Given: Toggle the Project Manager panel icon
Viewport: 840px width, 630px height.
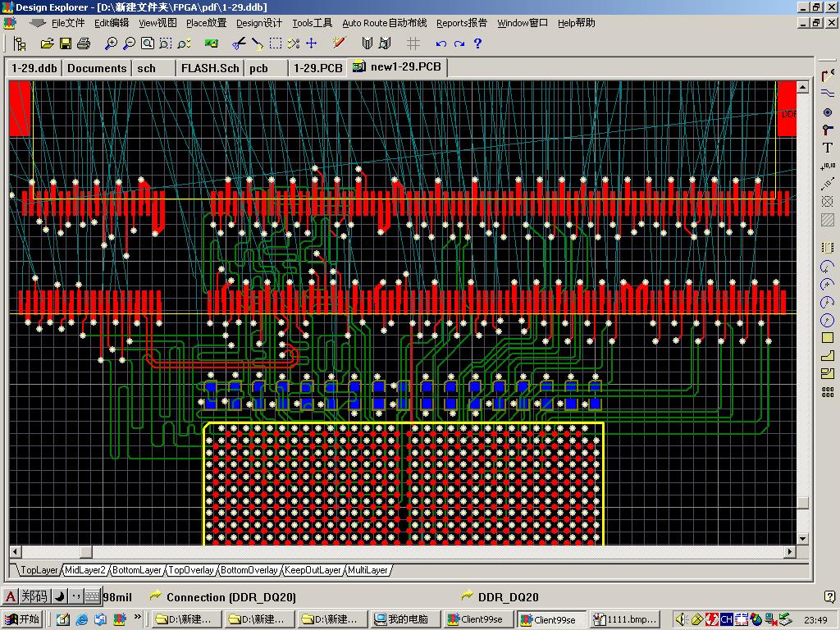Looking at the screenshot, I should pyautogui.click(x=21, y=43).
